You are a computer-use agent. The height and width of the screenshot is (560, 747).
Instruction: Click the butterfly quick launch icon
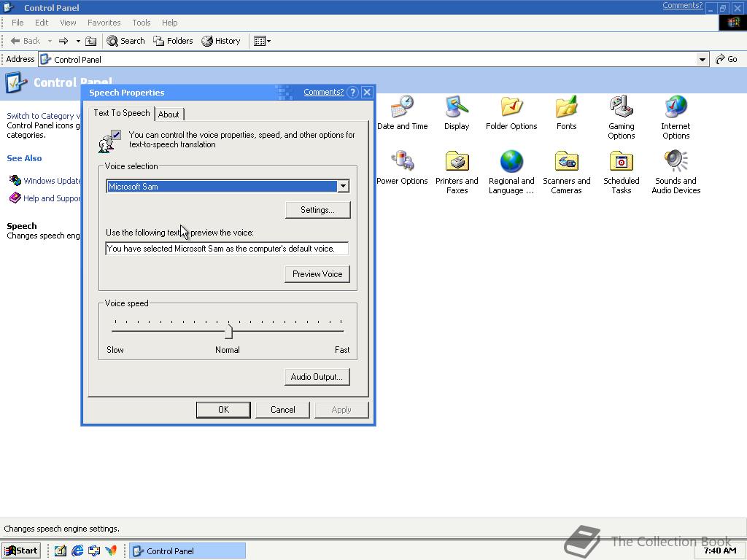point(111,551)
